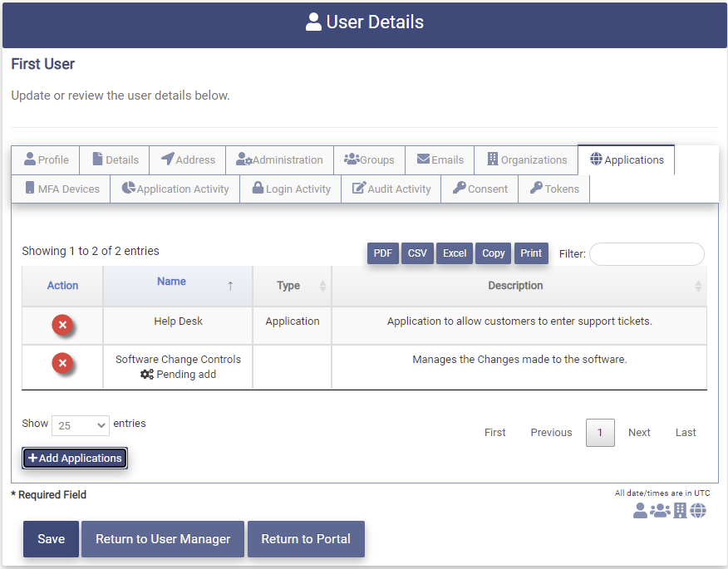Go to Last page of results
The height and width of the screenshot is (569, 728).
(686, 433)
